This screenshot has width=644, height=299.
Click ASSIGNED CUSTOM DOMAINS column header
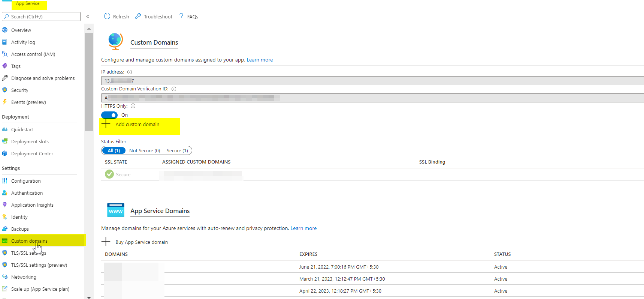(196, 162)
